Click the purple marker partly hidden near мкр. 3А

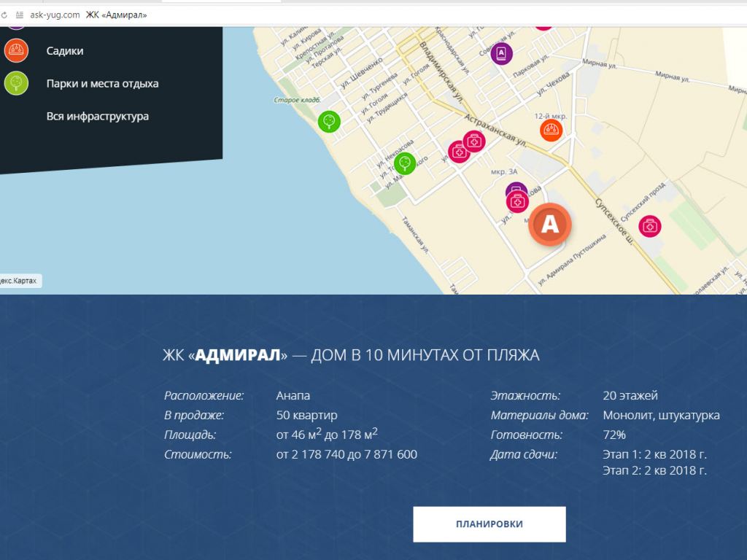(x=516, y=187)
